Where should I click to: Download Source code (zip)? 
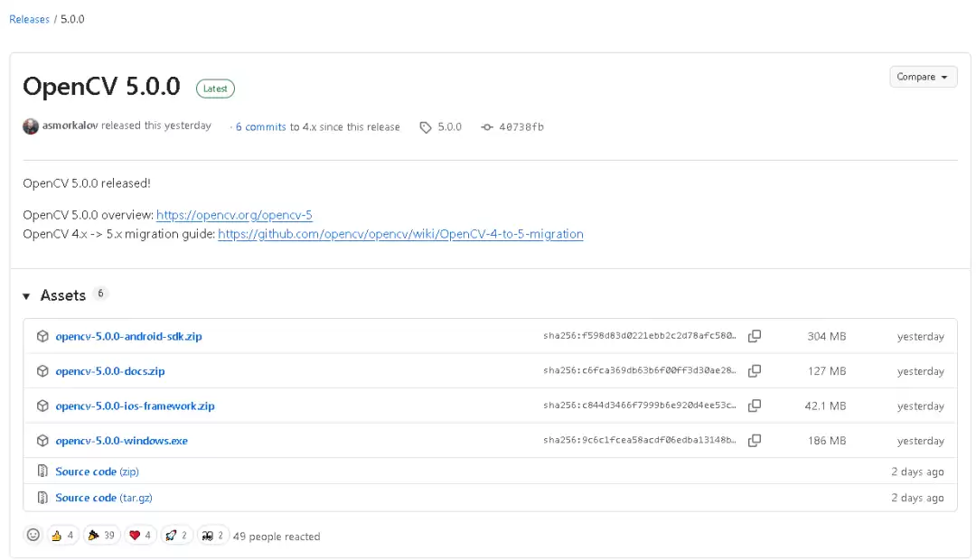coord(97,471)
